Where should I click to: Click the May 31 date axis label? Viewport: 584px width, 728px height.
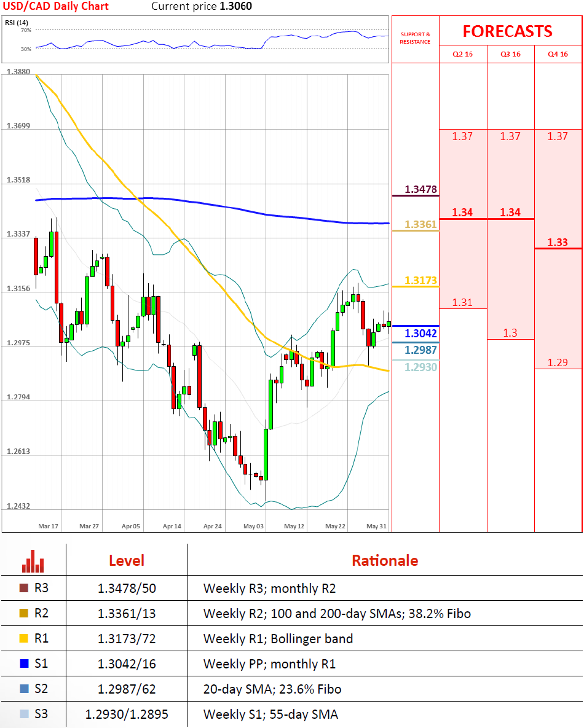pyautogui.click(x=376, y=526)
